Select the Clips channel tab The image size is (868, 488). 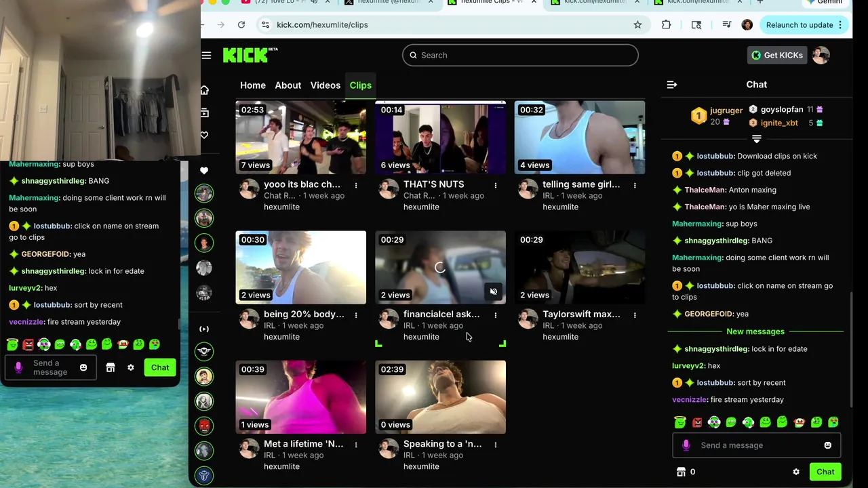click(361, 85)
